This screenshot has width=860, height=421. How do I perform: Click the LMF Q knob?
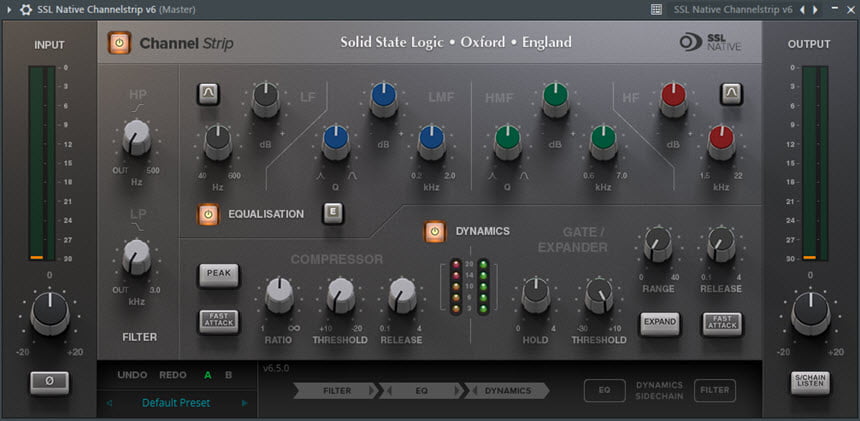coord(336,141)
